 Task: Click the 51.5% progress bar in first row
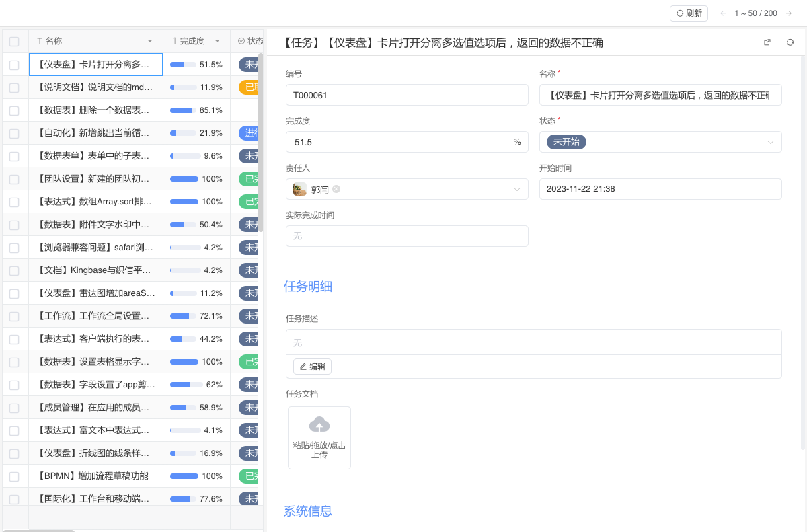(x=184, y=64)
